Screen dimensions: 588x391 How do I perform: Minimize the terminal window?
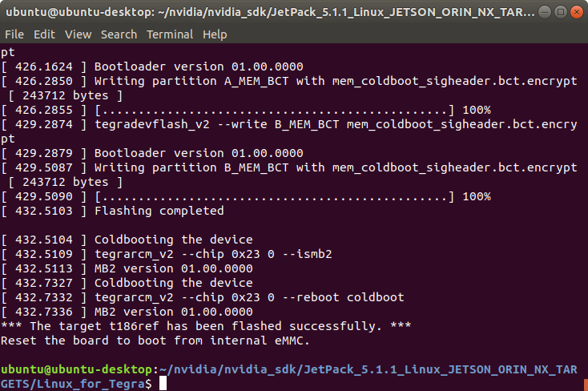[545, 12]
